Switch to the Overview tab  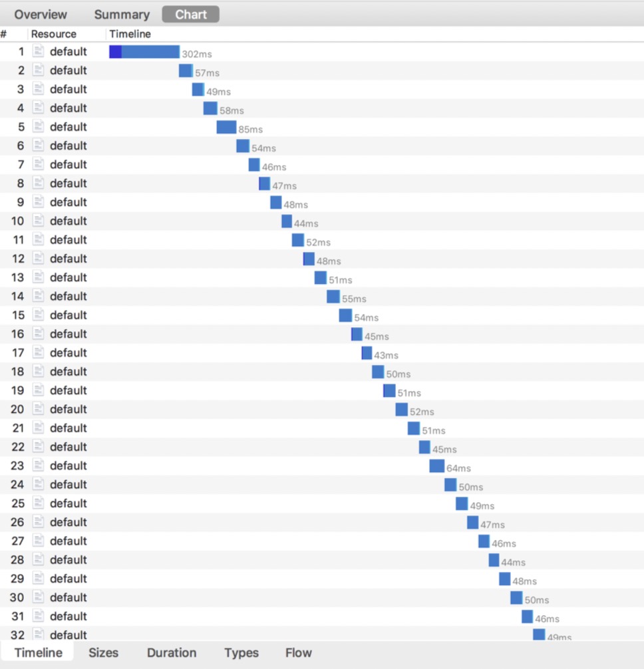coord(41,15)
